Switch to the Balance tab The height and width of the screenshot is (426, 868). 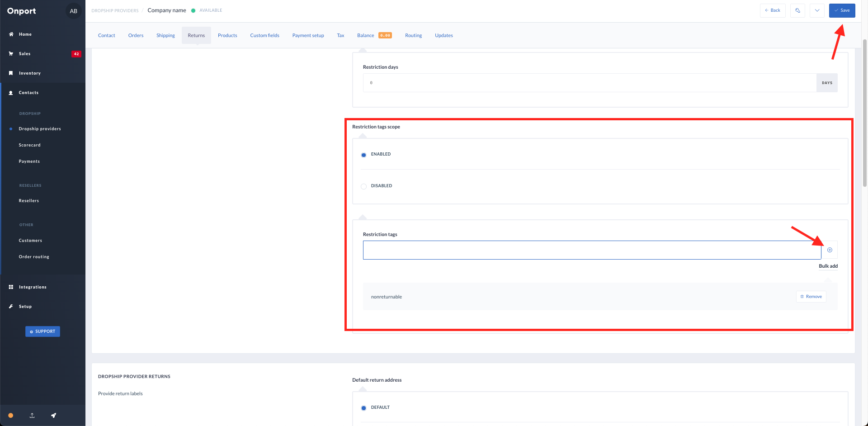pyautogui.click(x=374, y=35)
